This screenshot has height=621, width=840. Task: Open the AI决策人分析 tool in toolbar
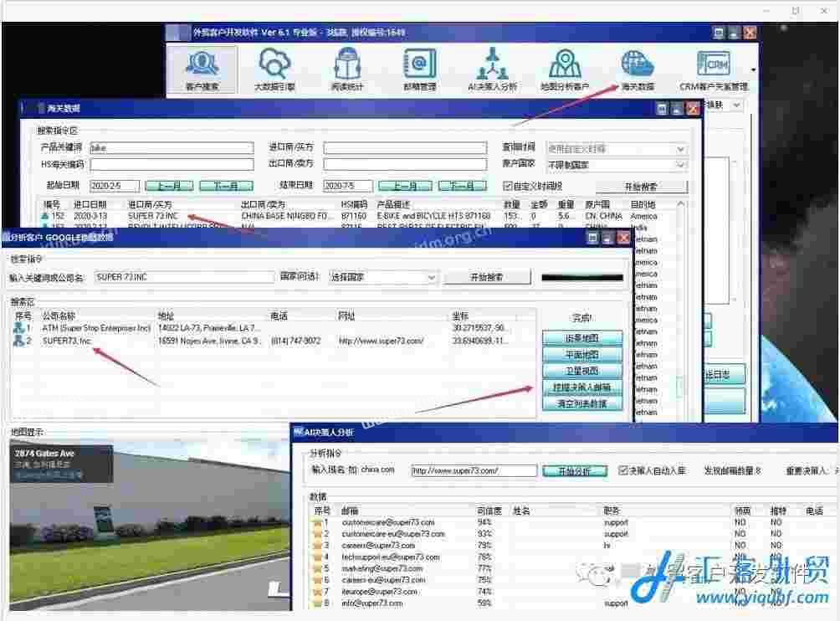pyautogui.click(x=492, y=69)
